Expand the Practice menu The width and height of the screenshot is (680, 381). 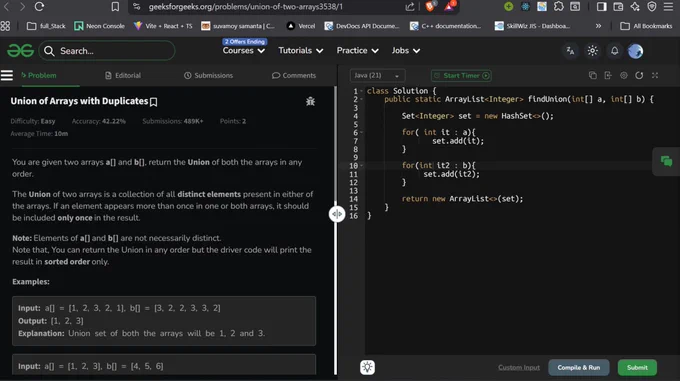point(358,51)
